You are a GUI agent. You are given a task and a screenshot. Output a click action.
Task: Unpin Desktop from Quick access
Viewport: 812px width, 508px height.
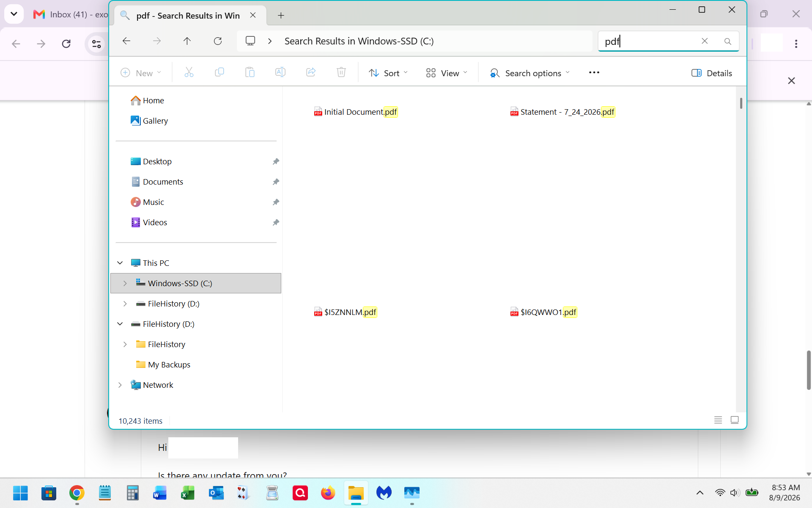(276, 161)
